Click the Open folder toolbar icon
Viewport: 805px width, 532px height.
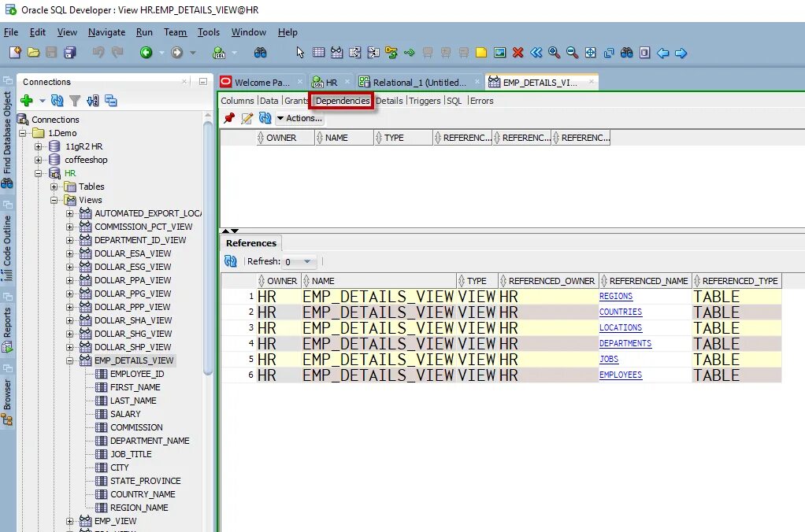[33, 52]
